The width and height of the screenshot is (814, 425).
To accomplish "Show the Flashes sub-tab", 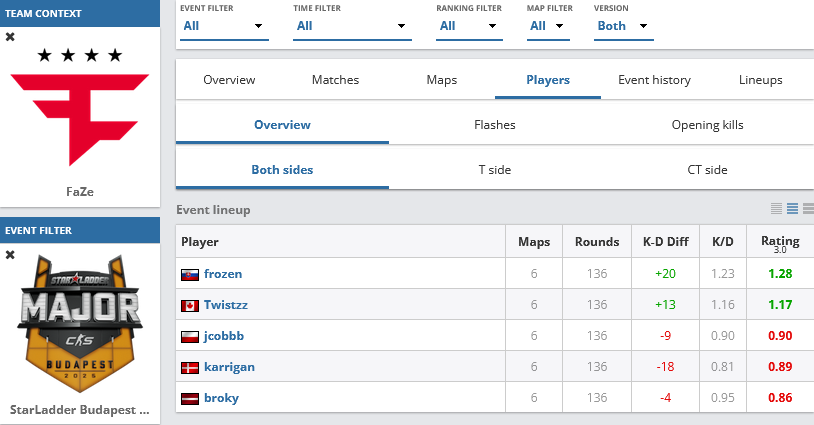I will click(x=495, y=125).
